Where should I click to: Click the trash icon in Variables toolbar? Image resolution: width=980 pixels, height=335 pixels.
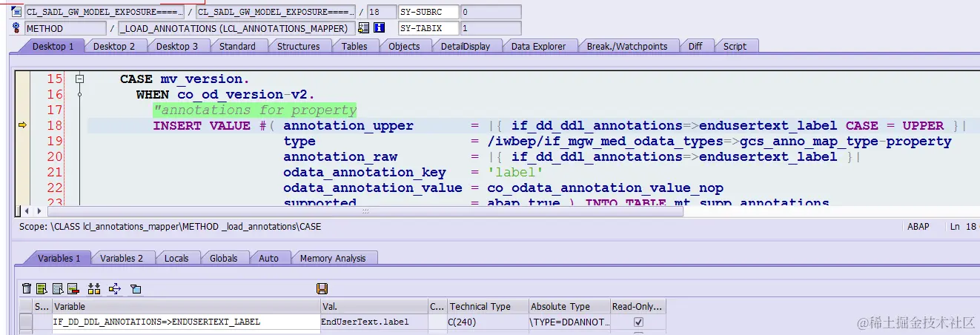[x=27, y=288]
